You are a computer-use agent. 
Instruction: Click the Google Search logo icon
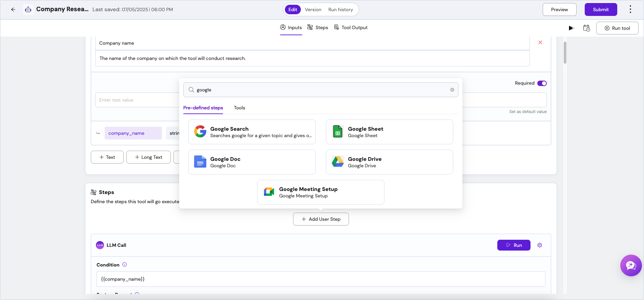tap(200, 131)
